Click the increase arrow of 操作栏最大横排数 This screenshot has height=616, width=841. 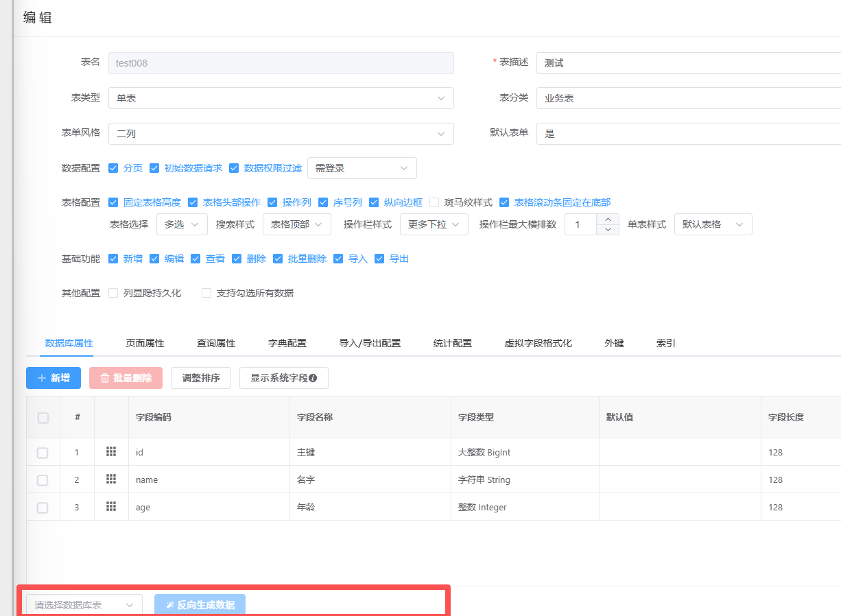pyautogui.click(x=608, y=220)
